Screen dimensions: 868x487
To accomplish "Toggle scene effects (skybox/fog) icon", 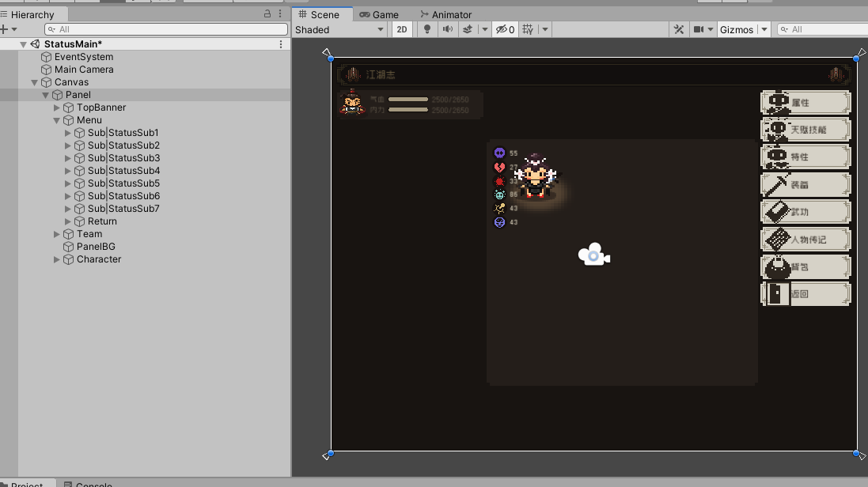I will [468, 29].
